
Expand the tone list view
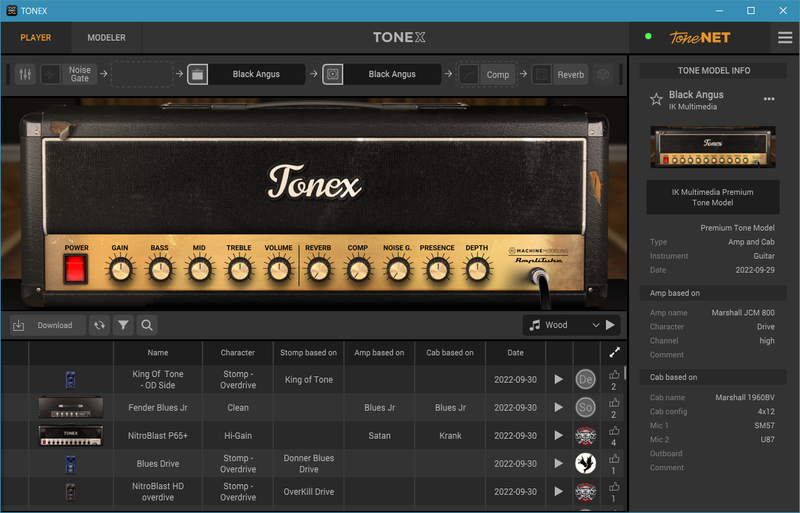point(614,352)
